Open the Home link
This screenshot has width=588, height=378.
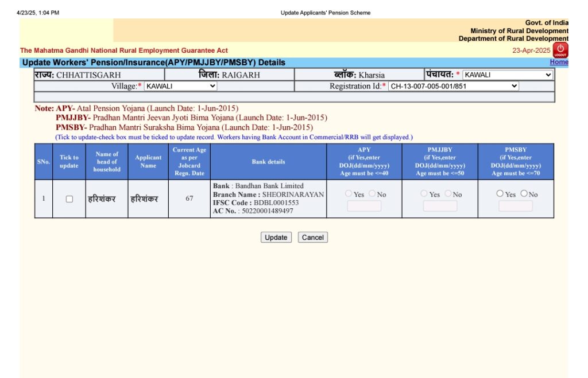tap(558, 62)
